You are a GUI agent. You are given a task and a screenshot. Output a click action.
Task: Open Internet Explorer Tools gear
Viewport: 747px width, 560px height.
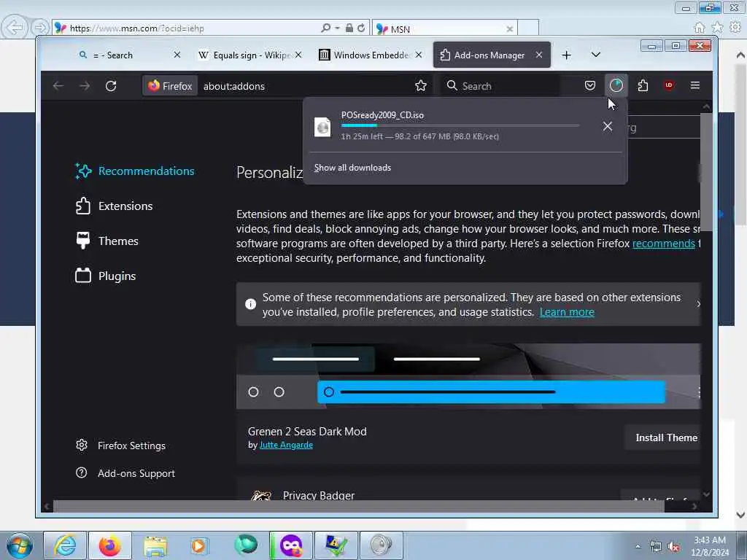pyautogui.click(x=735, y=28)
